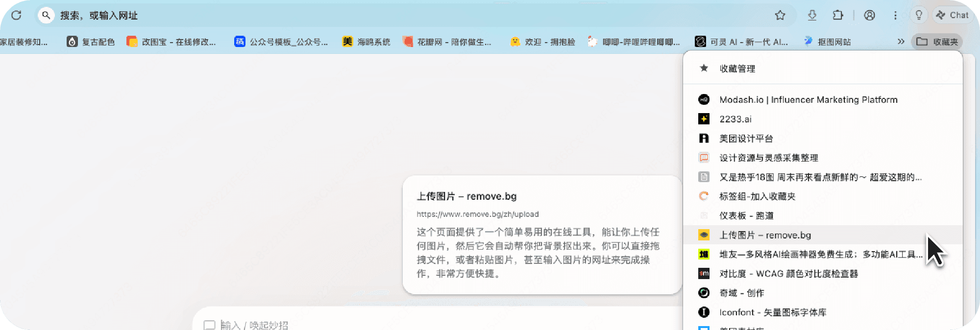
Task: Open the downloads icon in toolbar
Action: tap(812, 15)
